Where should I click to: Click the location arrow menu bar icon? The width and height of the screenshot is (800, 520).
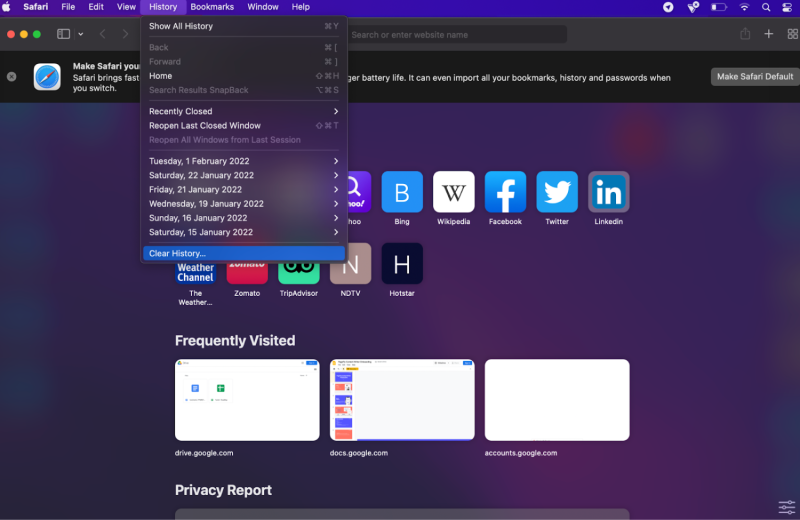[668, 7]
